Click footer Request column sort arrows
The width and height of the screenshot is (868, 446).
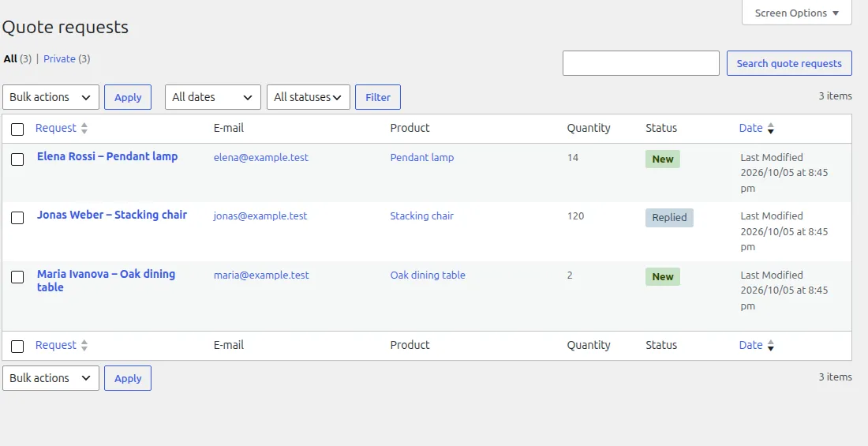tap(84, 346)
